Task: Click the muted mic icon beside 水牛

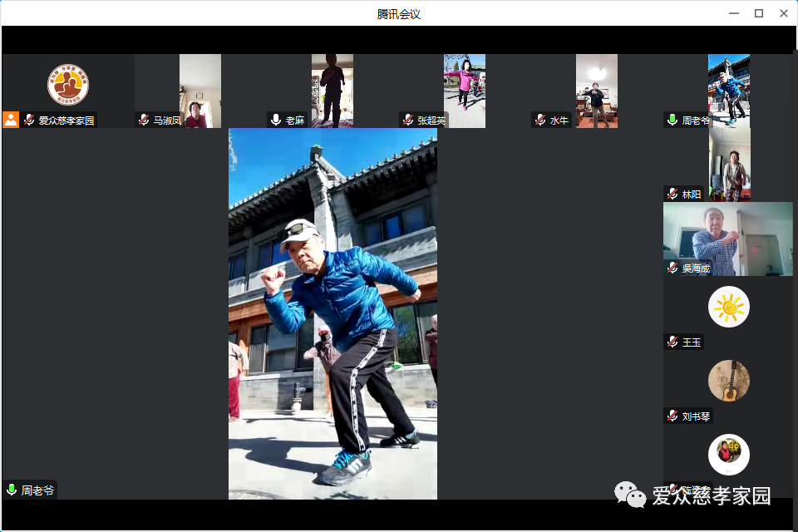Action: (540, 120)
